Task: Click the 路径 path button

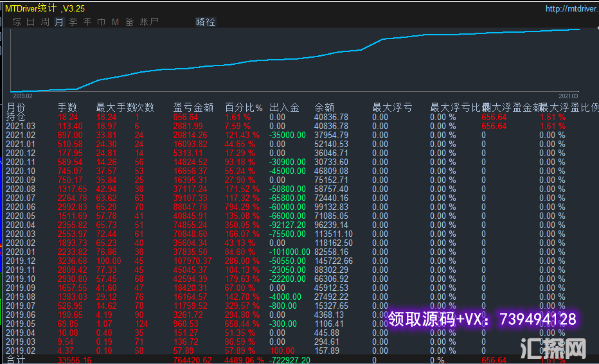Action: click(206, 22)
